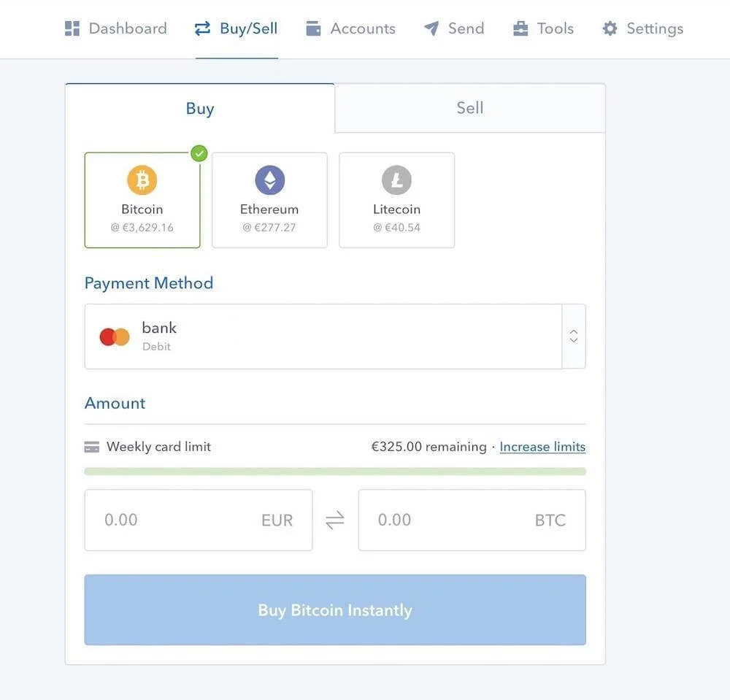Click the Send paper plane icon
Image resolution: width=730 pixels, height=700 pixels.
tap(429, 27)
